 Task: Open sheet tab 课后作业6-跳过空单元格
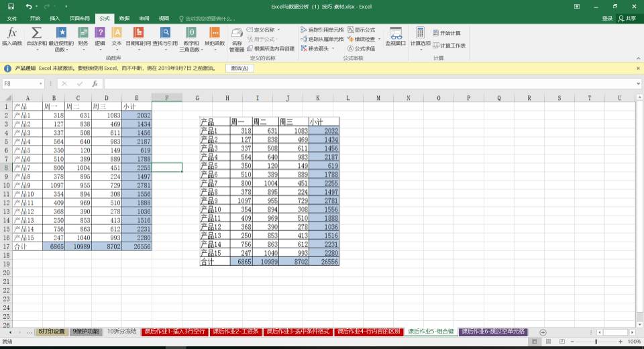(x=493, y=332)
